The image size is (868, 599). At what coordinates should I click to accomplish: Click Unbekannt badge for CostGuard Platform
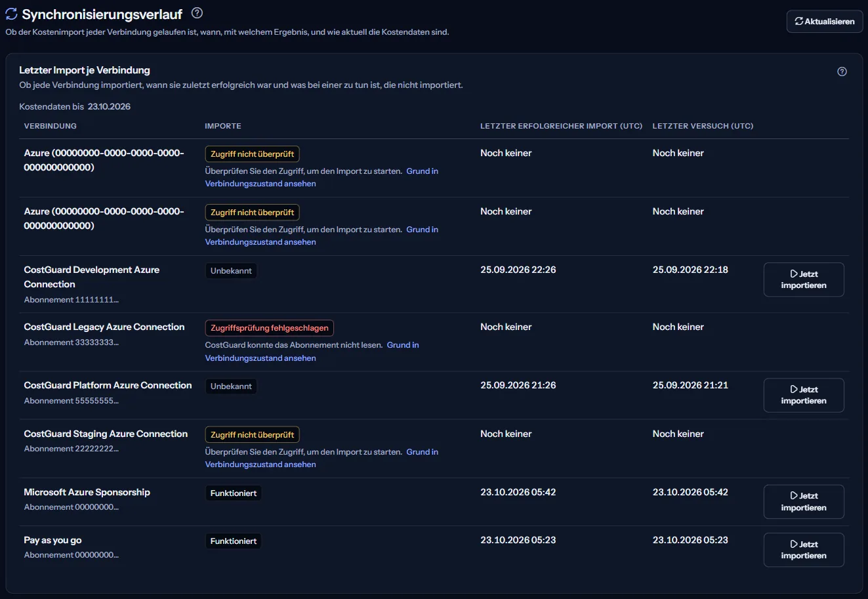[231, 386]
